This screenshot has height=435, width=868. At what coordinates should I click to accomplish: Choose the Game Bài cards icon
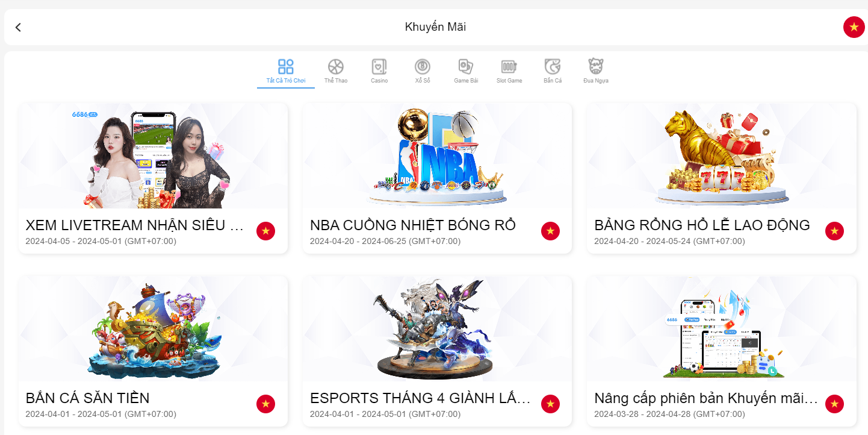(466, 66)
